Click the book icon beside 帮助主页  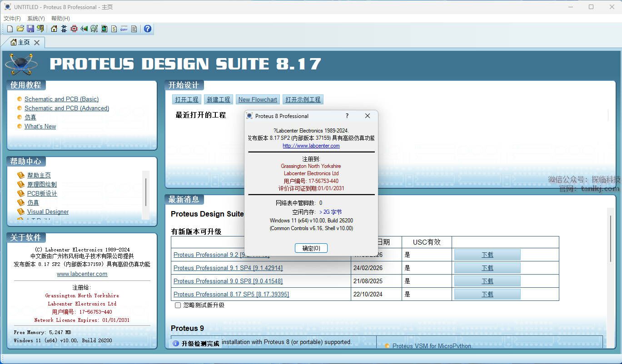click(20, 175)
